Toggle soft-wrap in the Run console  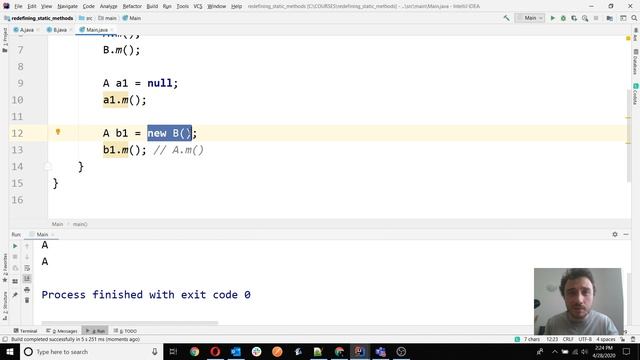27,268
